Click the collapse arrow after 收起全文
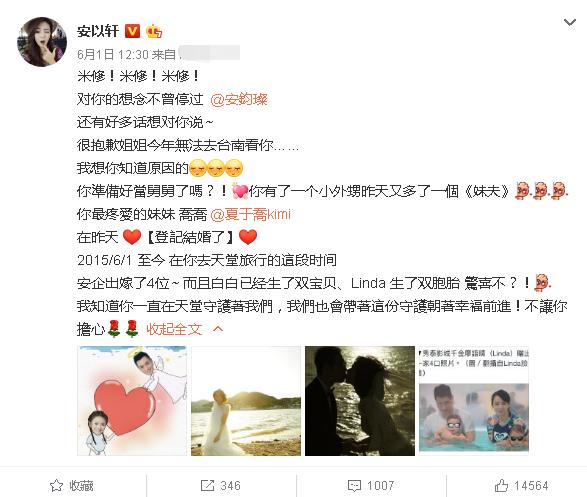This screenshot has height=497, width=587. pyautogui.click(x=218, y=329)
